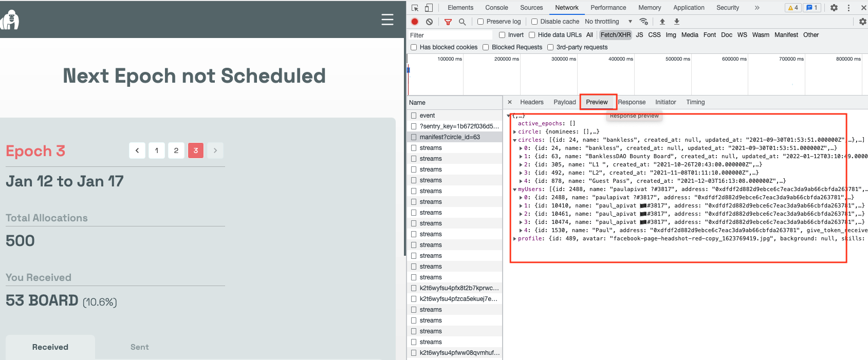
Task: Open the Response tab
Action: [632, 102]
